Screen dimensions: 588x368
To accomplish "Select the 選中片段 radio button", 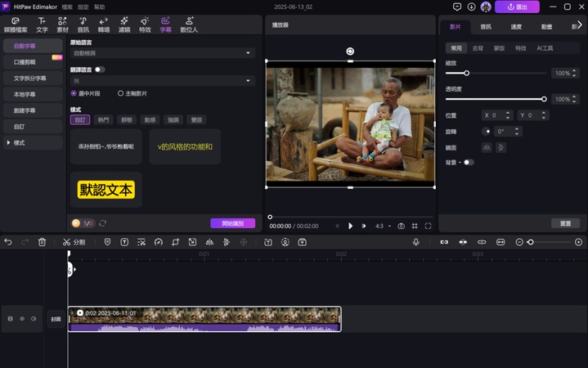I will (x=74, y=93).
